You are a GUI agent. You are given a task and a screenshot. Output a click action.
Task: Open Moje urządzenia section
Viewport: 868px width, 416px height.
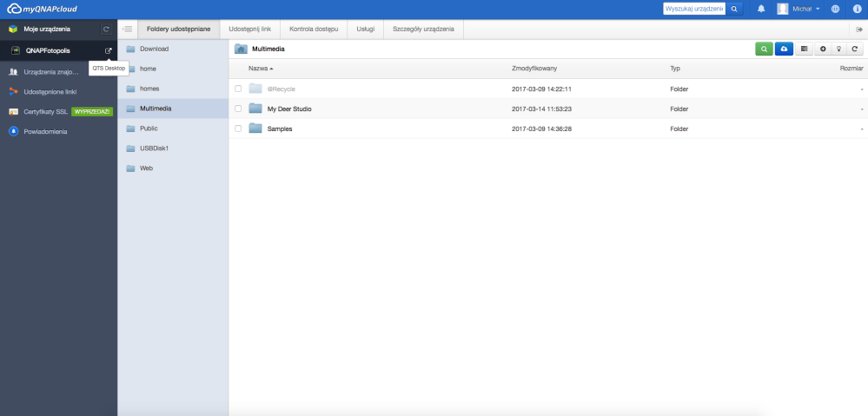tap(47, 29)
